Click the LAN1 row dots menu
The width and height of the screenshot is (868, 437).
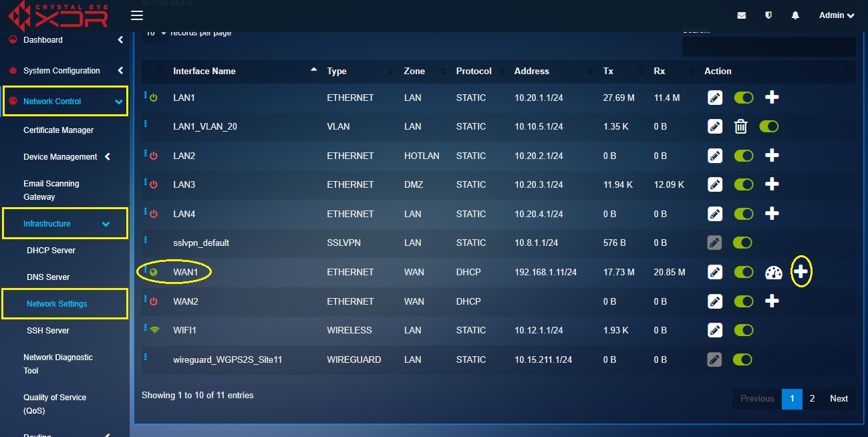145,96
